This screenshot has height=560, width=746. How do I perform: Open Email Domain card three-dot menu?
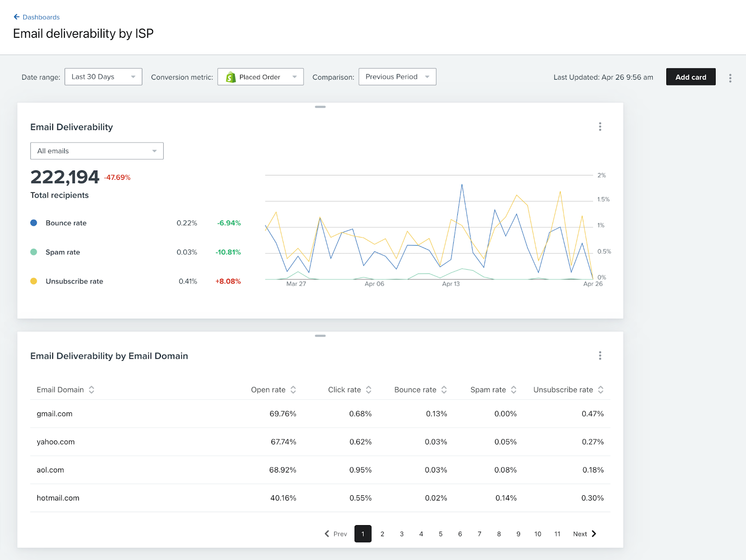(600, 356)
